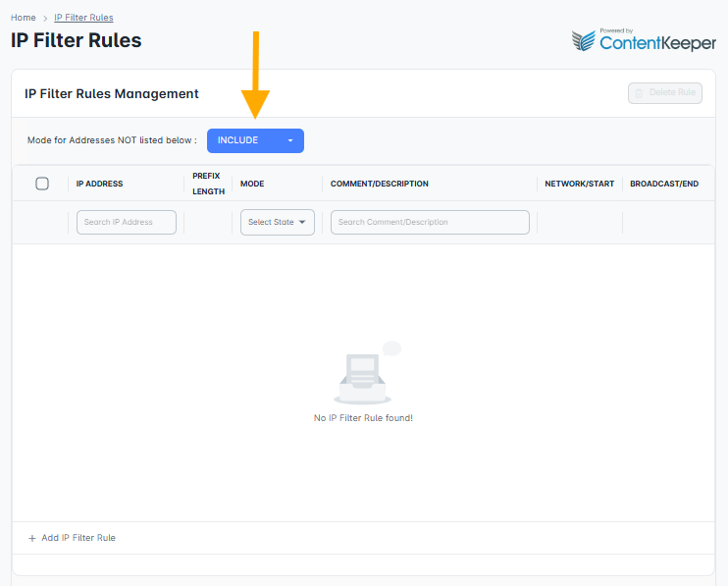The image size is (728, 586).
Task: Click the NETWORK/START column header
Action: 579,184
